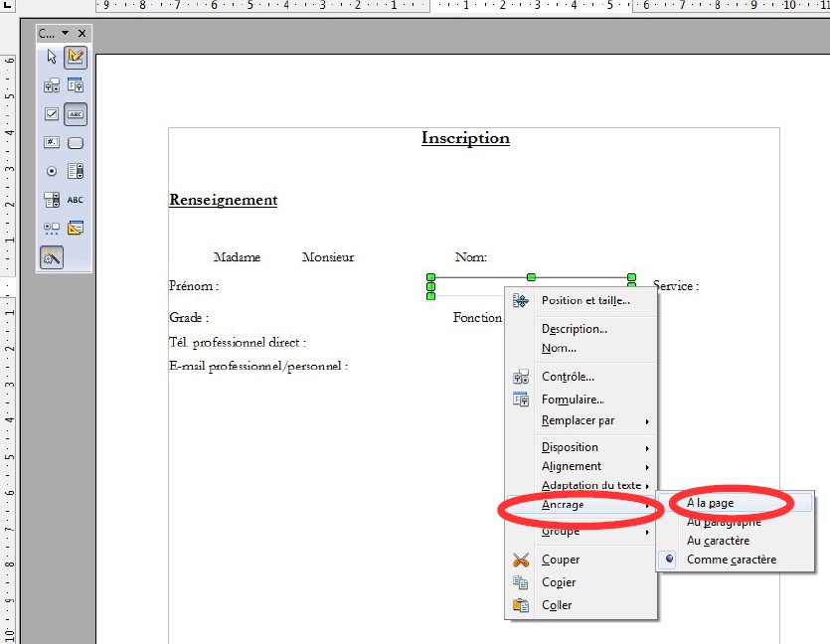Select the arrow Selection tool in form toolbar
The width and height of the screenshot is (830, 644).
(x=52, y=58)
